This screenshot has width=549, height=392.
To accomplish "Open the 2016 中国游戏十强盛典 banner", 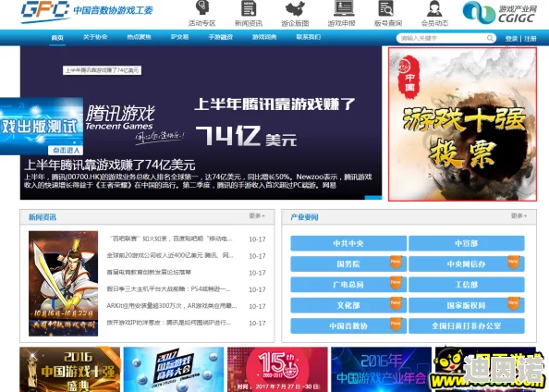I will 69,369.
